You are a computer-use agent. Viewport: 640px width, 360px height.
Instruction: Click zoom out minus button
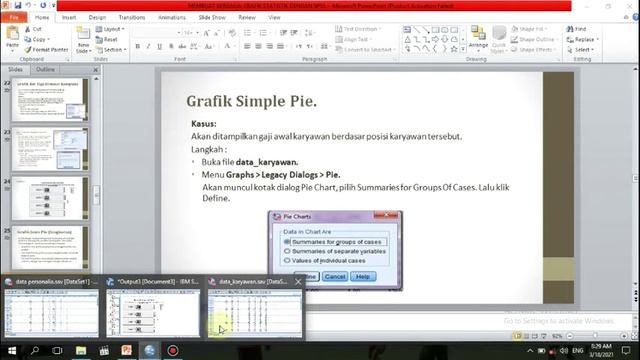click(x=570, y=336)
